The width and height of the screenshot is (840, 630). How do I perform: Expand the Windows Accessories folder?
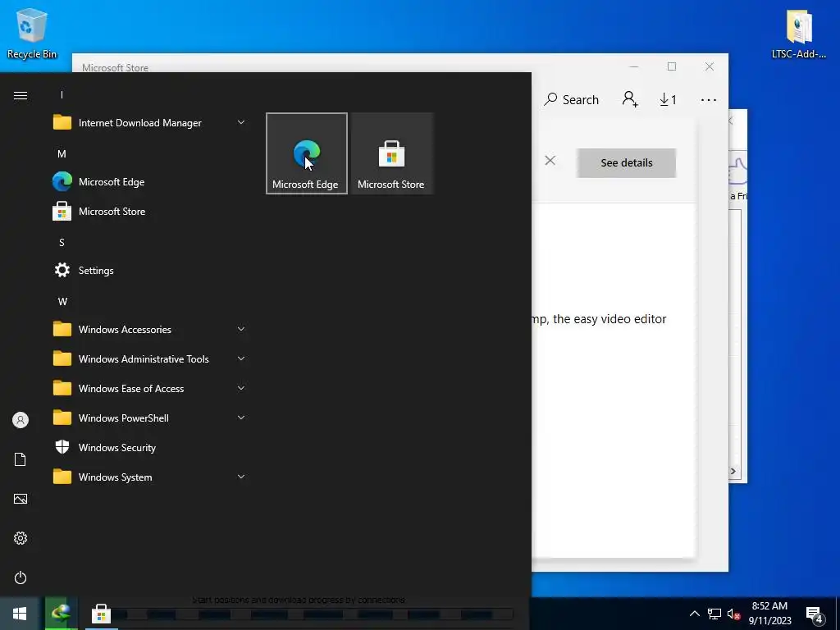pyautogui.click(x=150, y=330)
